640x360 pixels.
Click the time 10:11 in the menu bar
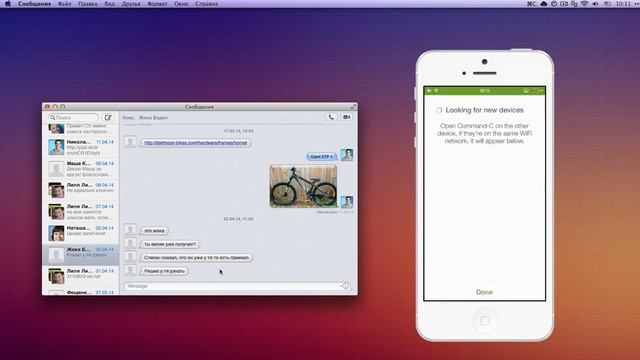(x=623, y=4)
